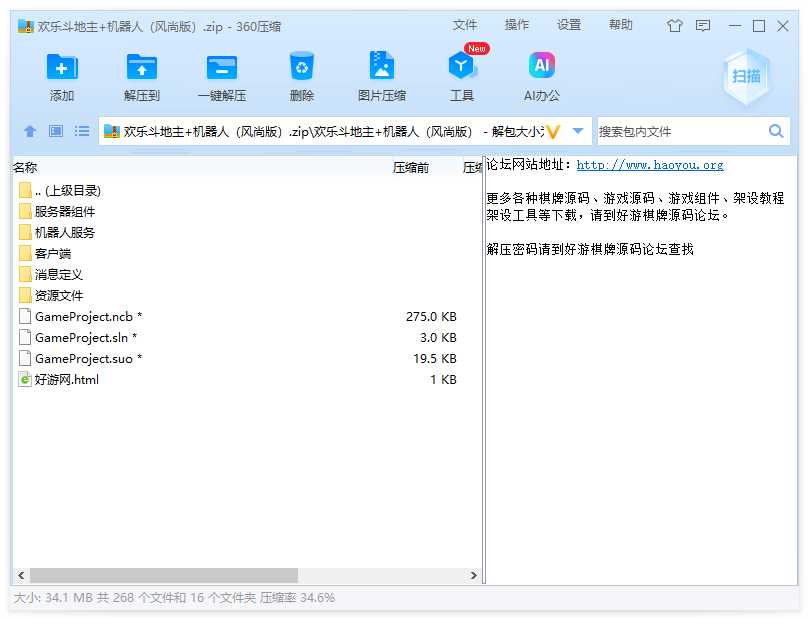Open the 设置 menu
This screenshot has width=809, height=620.
(x=569, y=25)
